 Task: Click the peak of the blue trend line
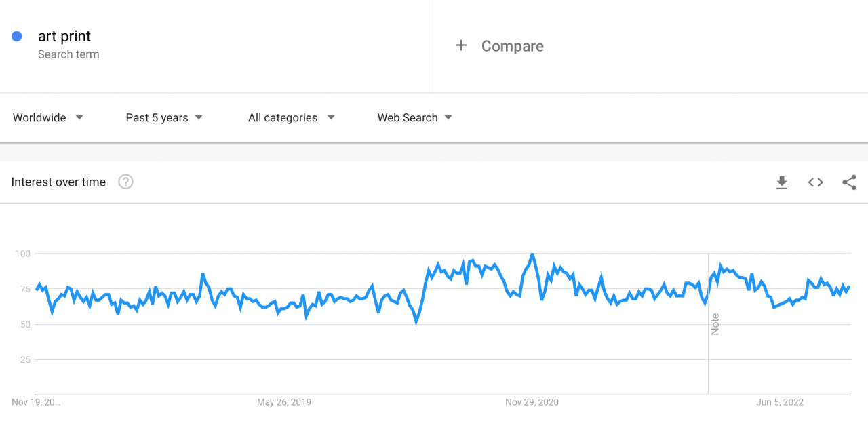pyautogui.click(x=532, y=254)
